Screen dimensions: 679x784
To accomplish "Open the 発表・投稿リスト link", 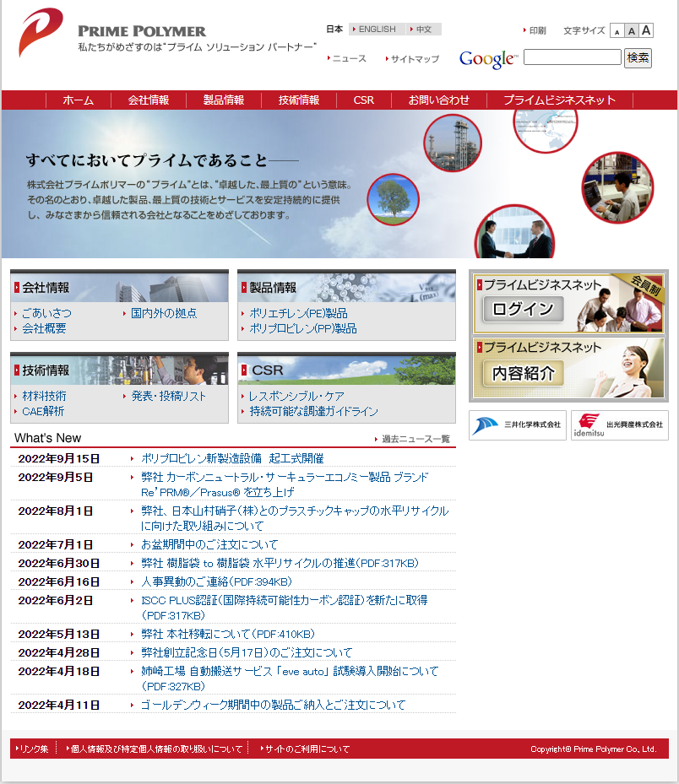I will tap(169, 396).
